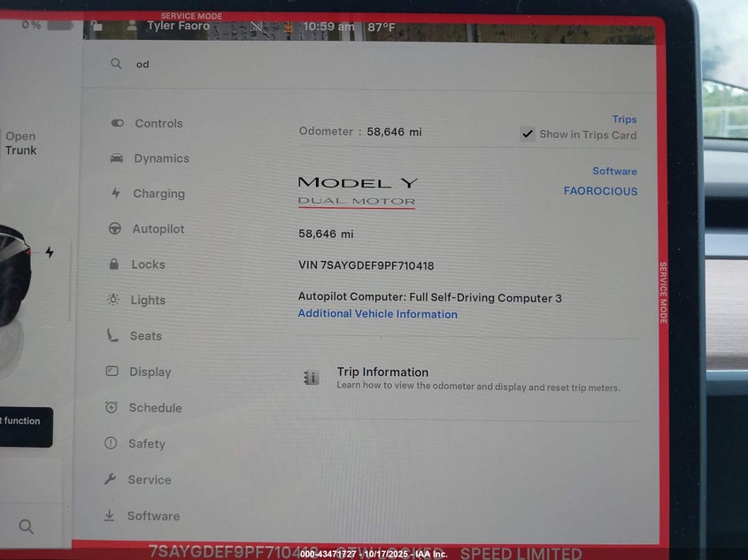Open the Display settings menu
748x560 pixels.
tap(150, 372)
